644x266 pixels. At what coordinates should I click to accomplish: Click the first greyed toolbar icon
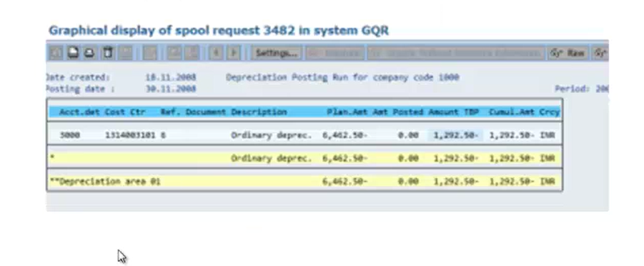tap(56, 53)
